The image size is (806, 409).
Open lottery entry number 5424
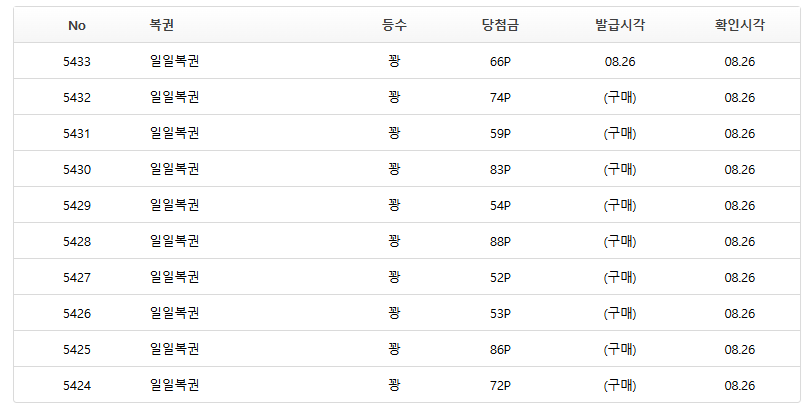77,385
